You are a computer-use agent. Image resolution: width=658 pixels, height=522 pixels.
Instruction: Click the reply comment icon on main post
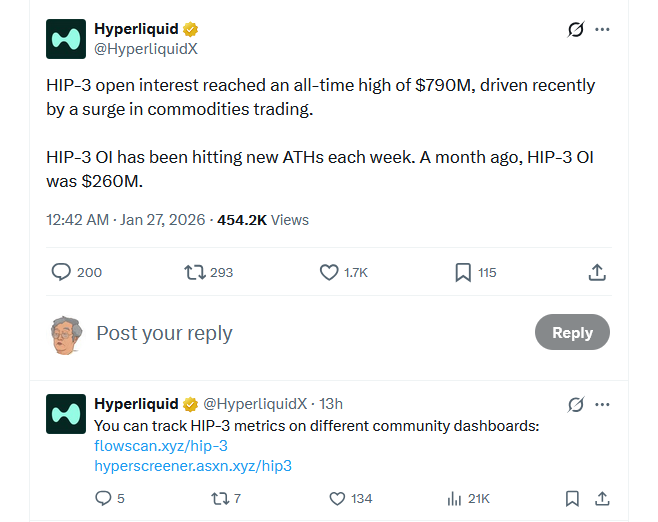coord(61,271)
